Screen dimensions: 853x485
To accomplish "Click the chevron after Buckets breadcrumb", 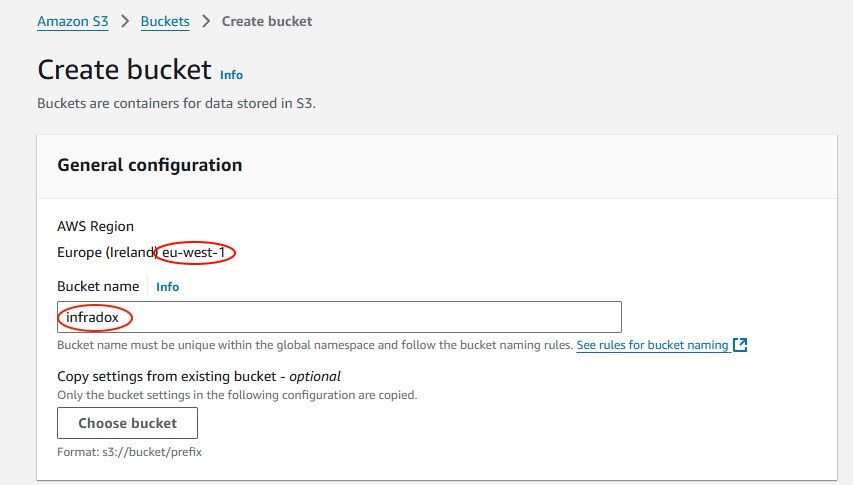I will [206, 21].
